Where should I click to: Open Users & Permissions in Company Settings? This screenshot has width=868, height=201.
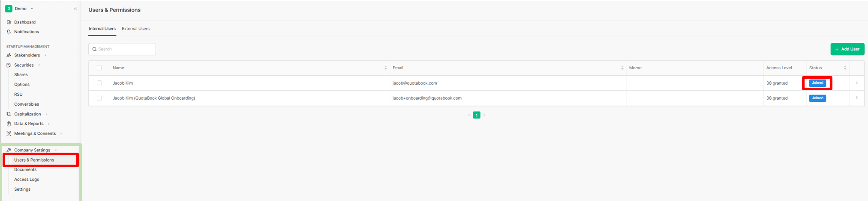pos(34,160)
